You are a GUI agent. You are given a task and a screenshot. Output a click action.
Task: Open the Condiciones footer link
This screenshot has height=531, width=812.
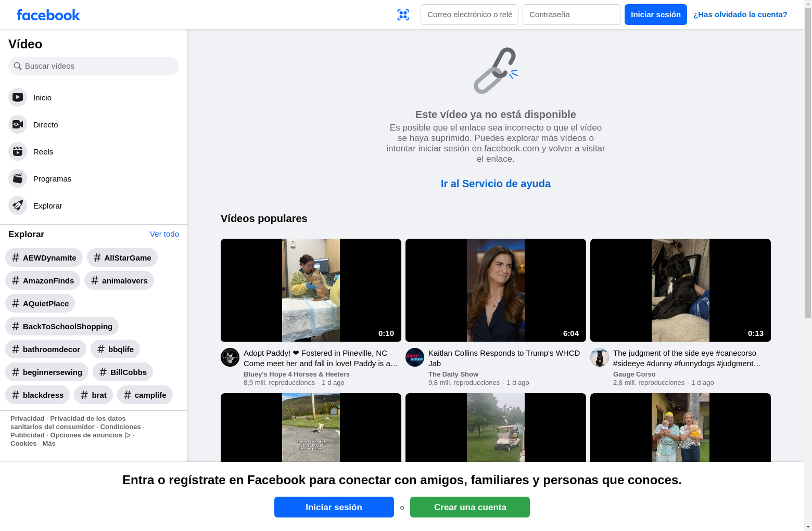click(121, 427)
